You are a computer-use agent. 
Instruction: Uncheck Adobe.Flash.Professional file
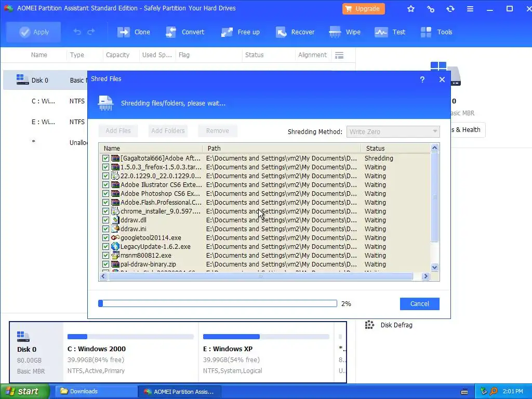pyautogui.click(x=105, y=202)
